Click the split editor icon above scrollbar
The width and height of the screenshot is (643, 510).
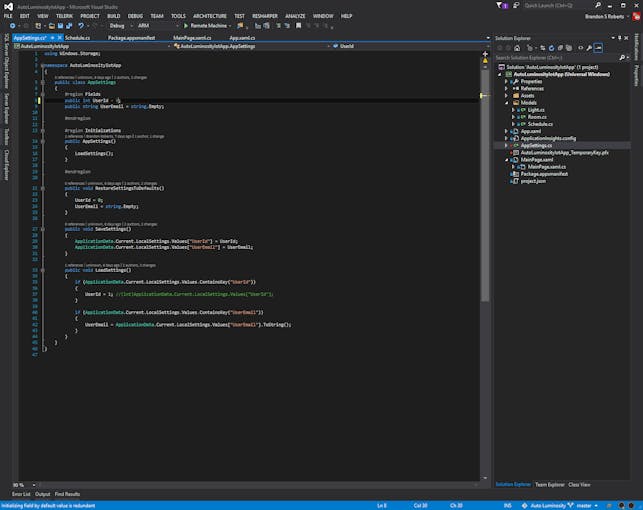[x=486, y=54]
